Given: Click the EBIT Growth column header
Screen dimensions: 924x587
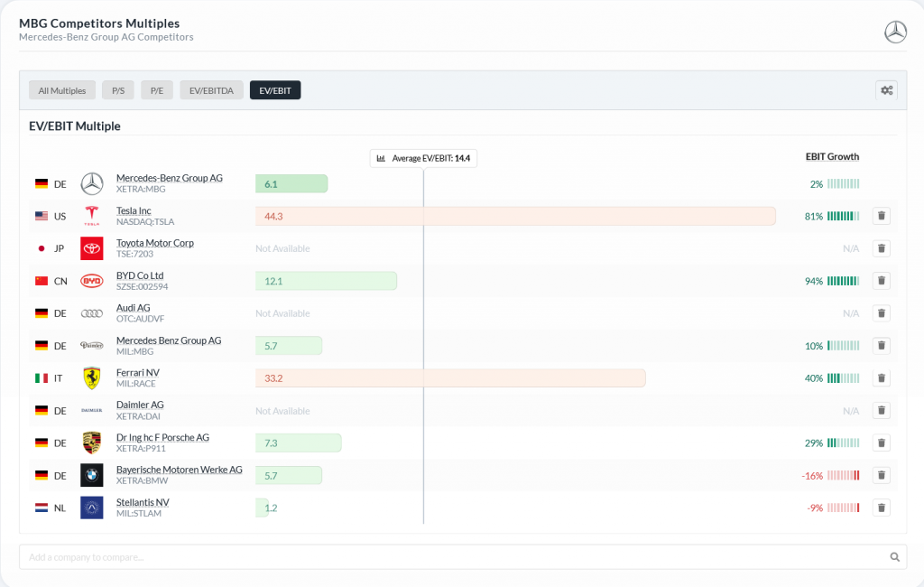Looking at the screenshot, I should point(832,156).
